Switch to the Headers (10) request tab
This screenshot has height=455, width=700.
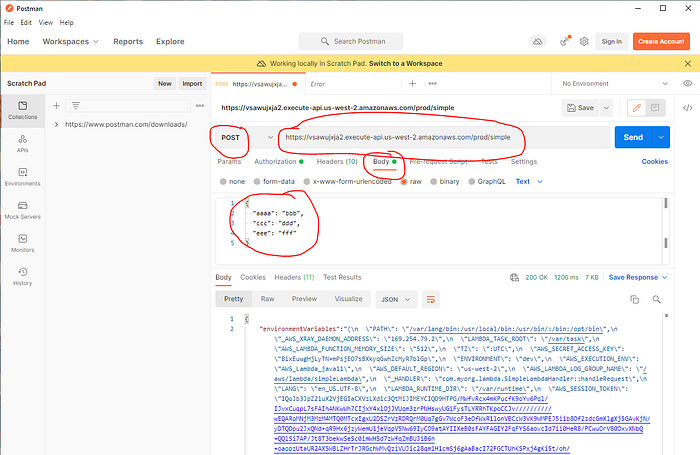pyautogui.click(x=337, y=162)
